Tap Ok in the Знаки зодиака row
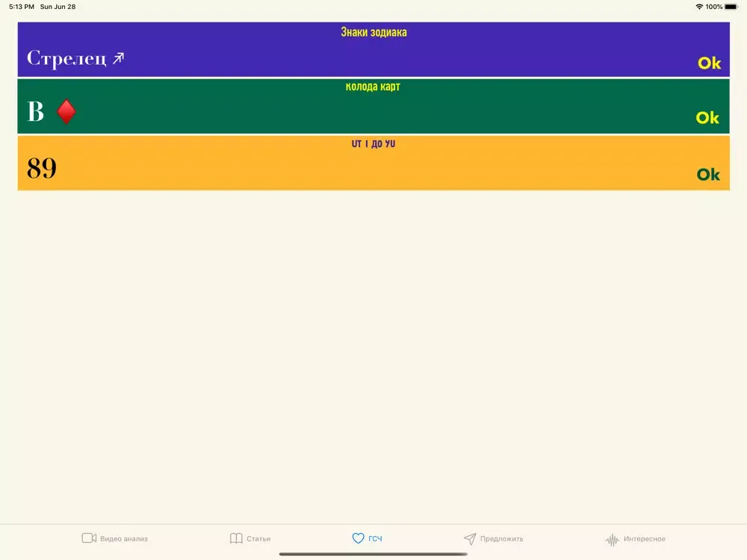Image resolution: width=747 pixels, height=560 pixels. tap(710, 63)
